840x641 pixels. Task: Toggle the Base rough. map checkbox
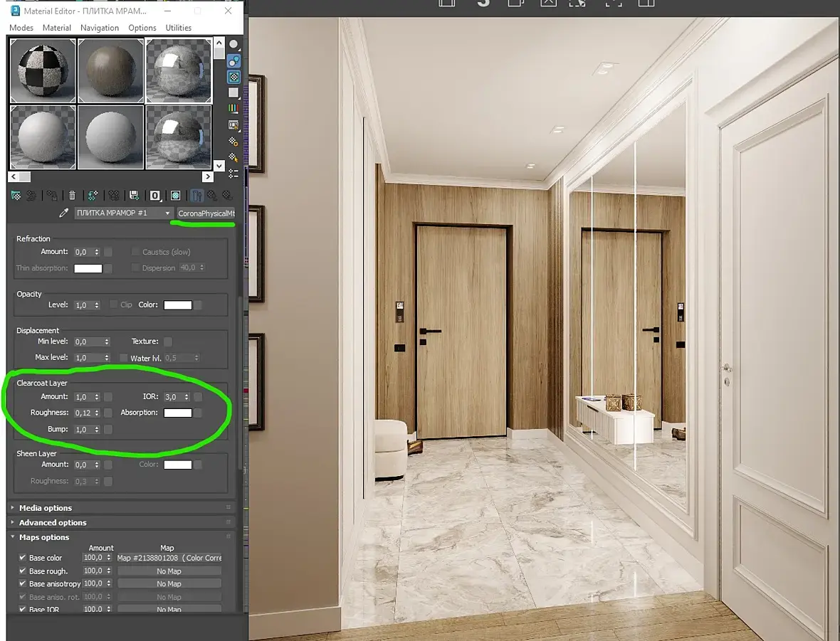(x=23, y=571)
